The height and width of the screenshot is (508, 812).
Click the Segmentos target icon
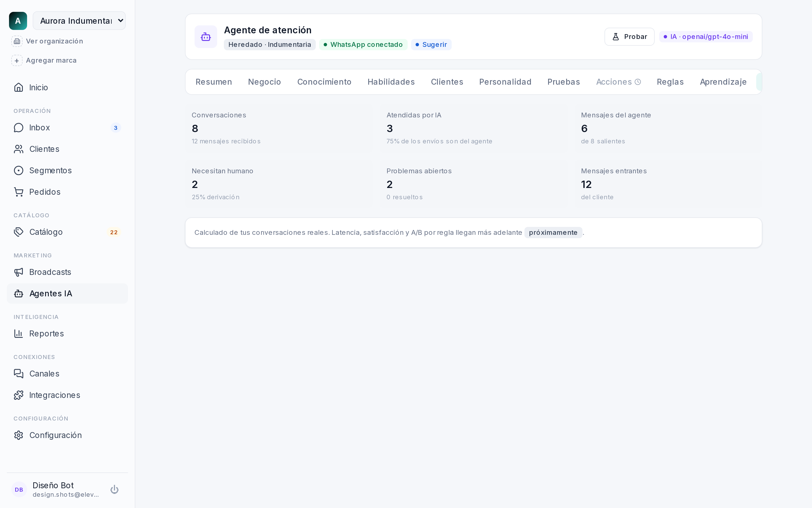point(19,171)
